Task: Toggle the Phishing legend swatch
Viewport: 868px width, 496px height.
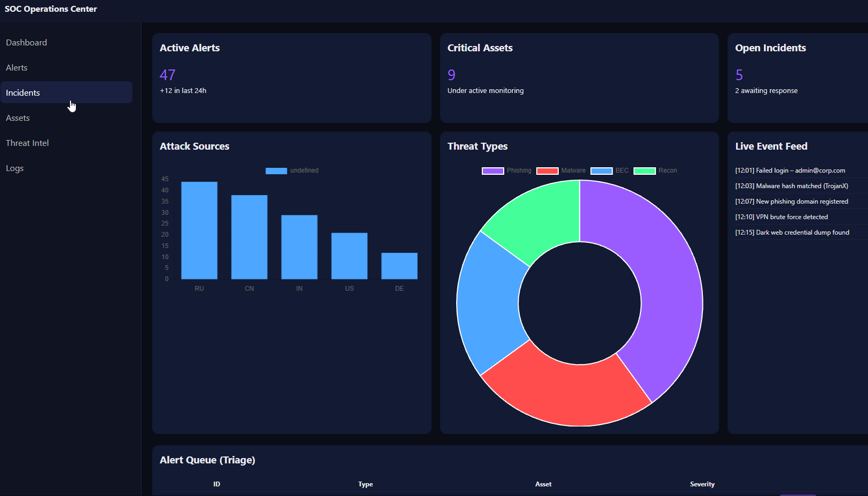Action: (492, 171)
